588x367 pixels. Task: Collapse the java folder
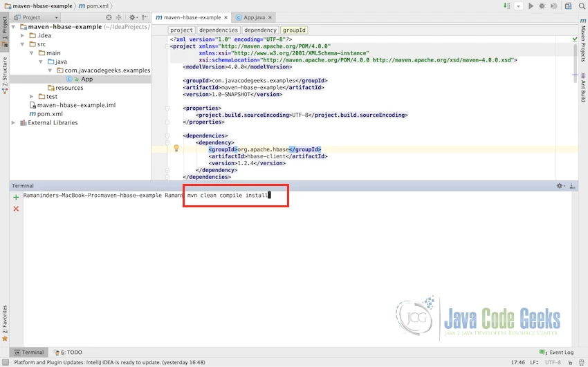[x=41, y=62]
